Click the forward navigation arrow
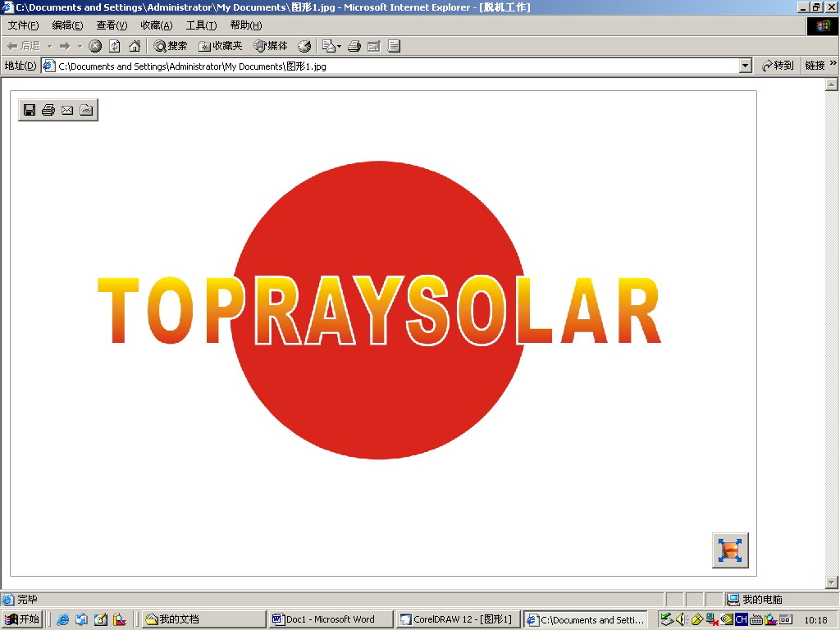 (x=65, y=46)
